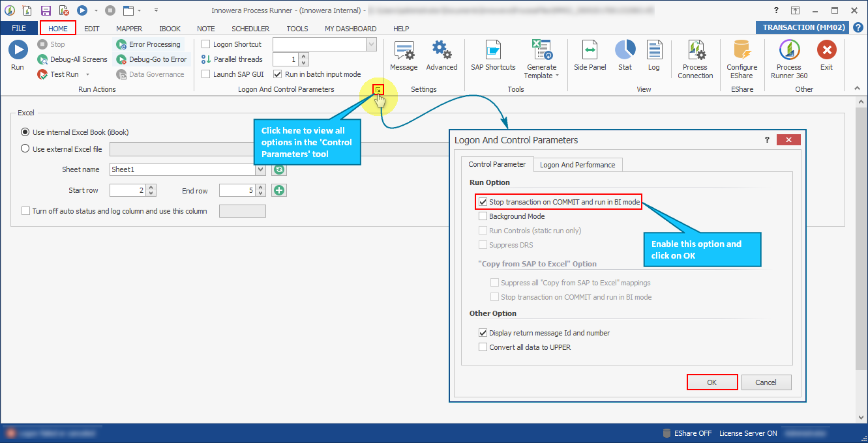Open Process Connection settings
Screen dimensions: 868x443
coord(695,53)
